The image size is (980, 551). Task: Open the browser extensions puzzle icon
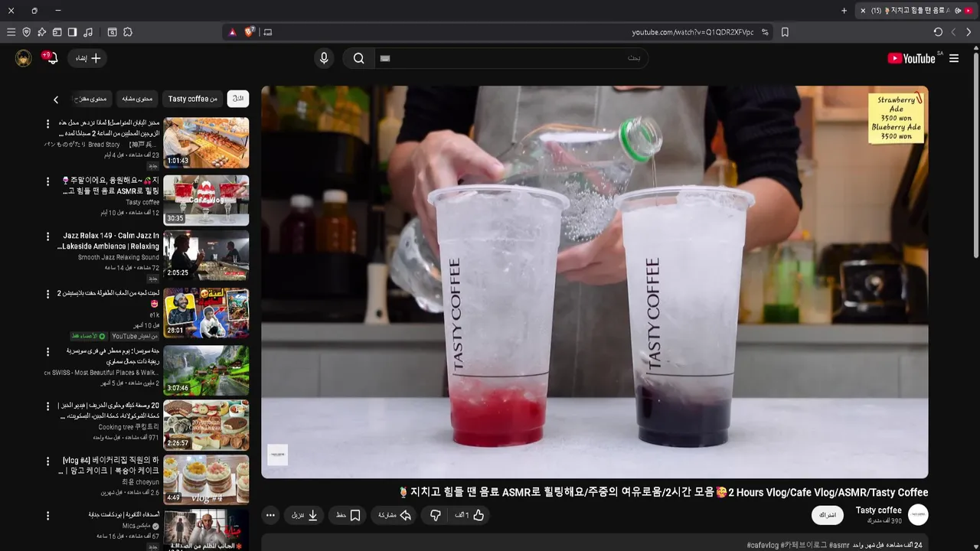[x=128, y=32]
